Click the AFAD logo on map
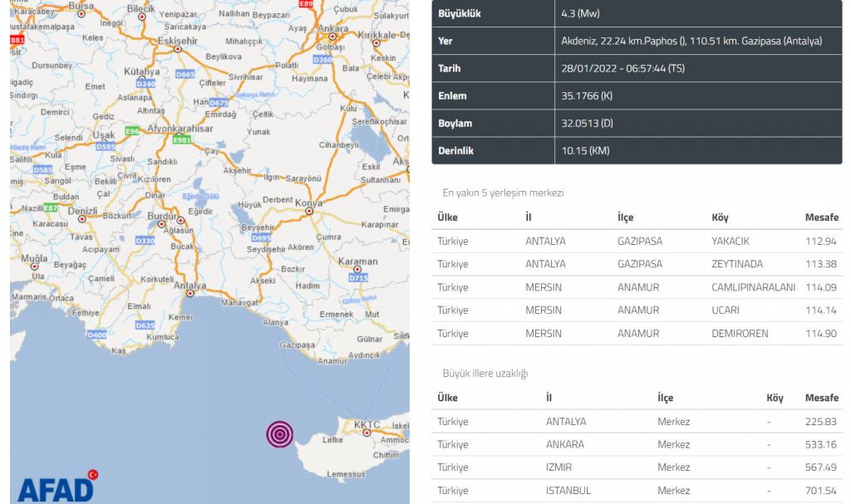The image size is (851, 504). (57, 487)
